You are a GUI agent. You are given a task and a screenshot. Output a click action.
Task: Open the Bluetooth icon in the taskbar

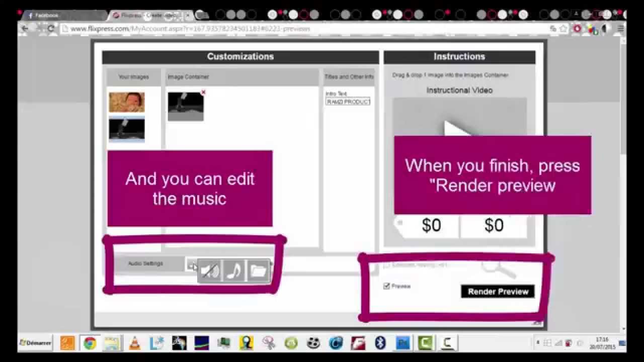tap(380, 343)
